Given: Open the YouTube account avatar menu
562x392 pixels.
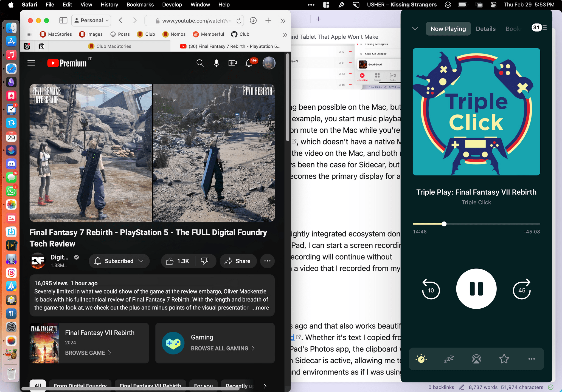Looking at the screenshot, I should [269, 63].
